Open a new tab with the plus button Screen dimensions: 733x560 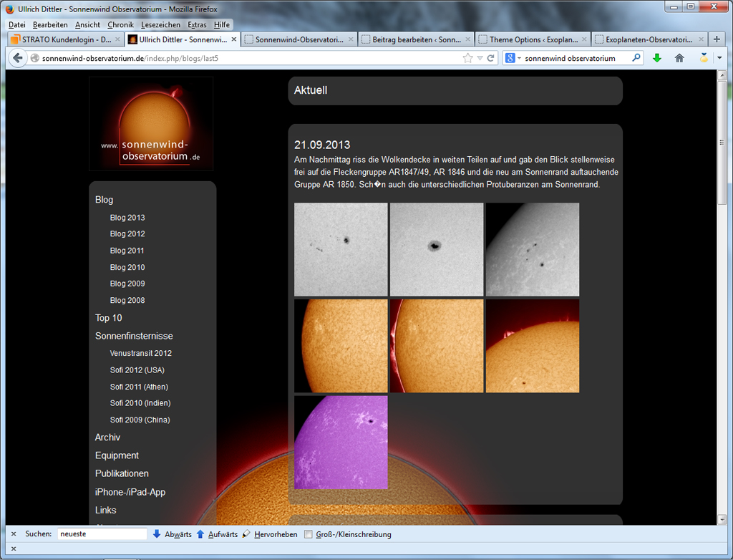click(x=717, y=39)
